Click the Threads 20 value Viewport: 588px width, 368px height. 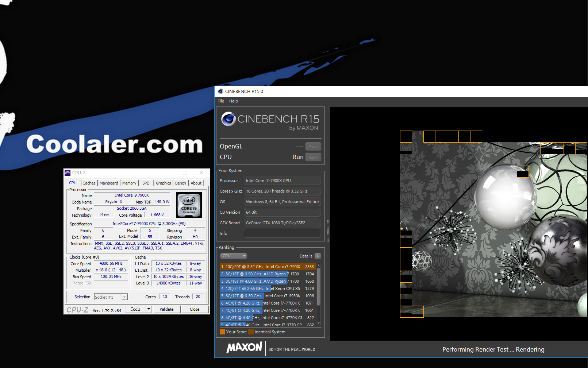coord(198,297)
